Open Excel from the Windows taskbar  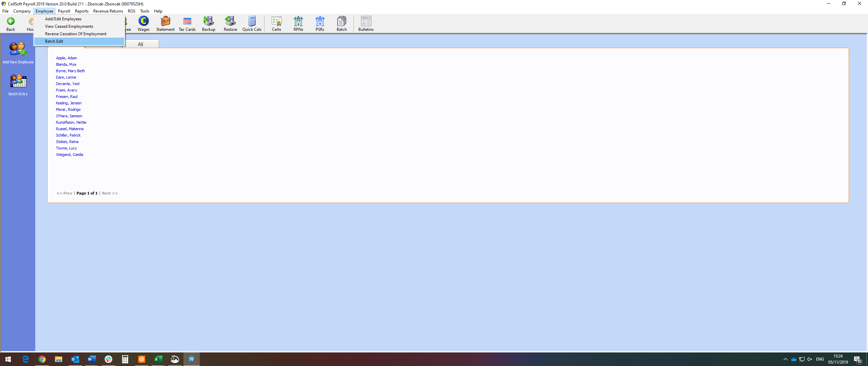[x=158, y=359]
